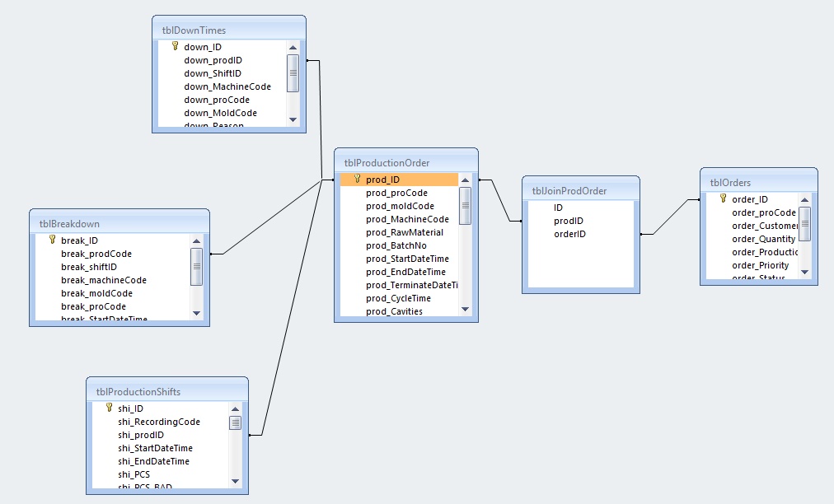Select the order_Productic field in tblOrders

tap(765, 252)
